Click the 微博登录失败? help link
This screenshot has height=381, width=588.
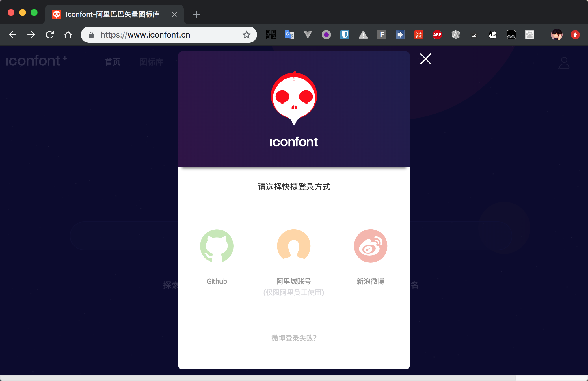tap(294, 338)
